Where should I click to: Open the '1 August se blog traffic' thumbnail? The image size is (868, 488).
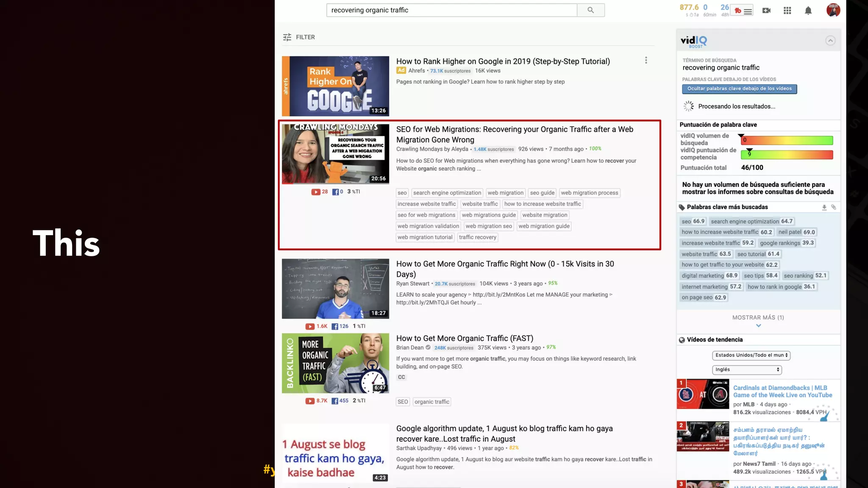click(335, 454)
